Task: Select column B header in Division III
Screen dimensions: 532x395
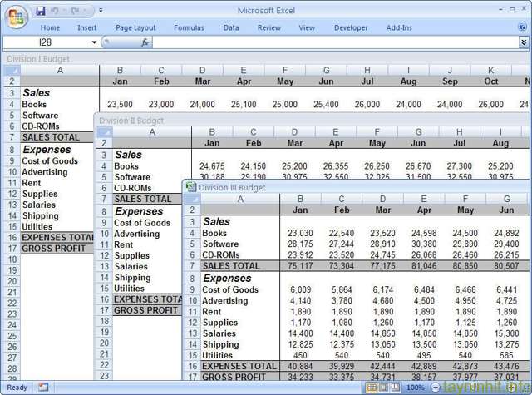Action: pyautogui.click(x=299, y=199)
